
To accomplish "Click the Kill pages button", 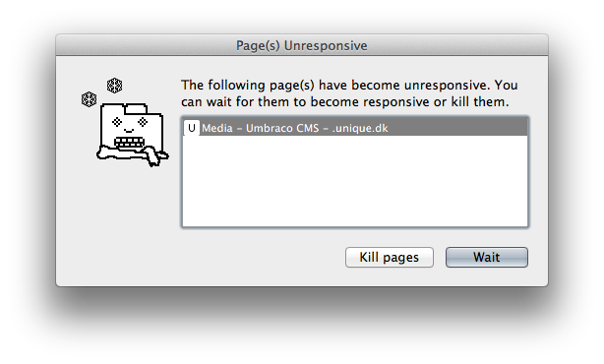I will [389, 257].
